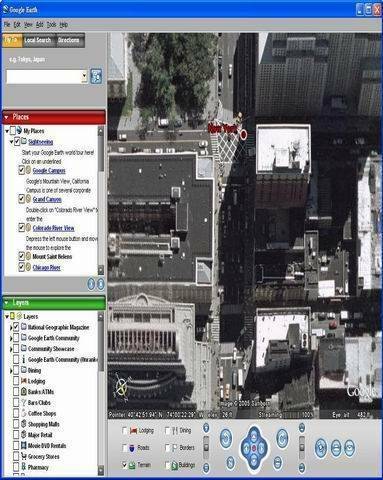Click the rotate counterclockwise navigation button
Image resolution: width=383 pixels, height=480 pixels.
(x=226, y=438)
